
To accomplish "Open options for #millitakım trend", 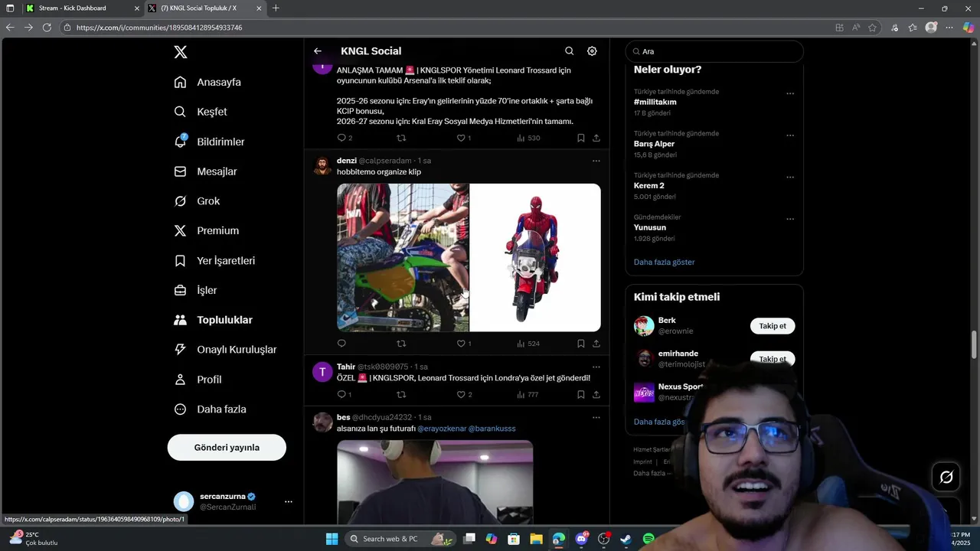I will tap(790, 94).
